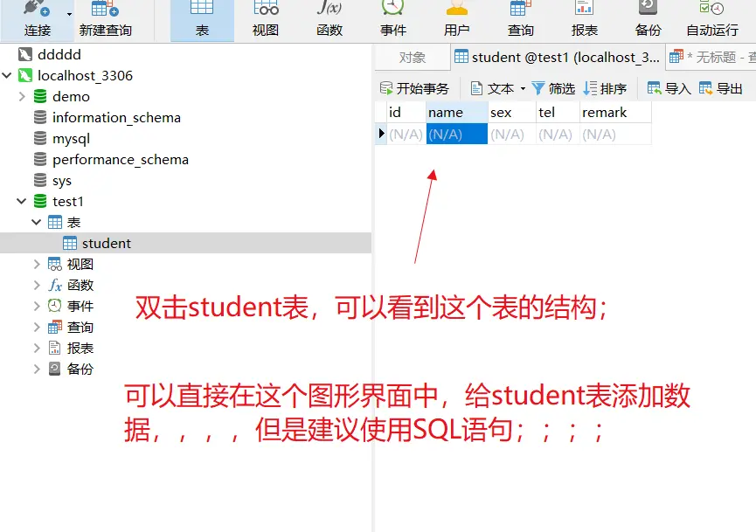The image size is (756, 532).
Task: Select the ddddd connection
Action: [59, 54]
